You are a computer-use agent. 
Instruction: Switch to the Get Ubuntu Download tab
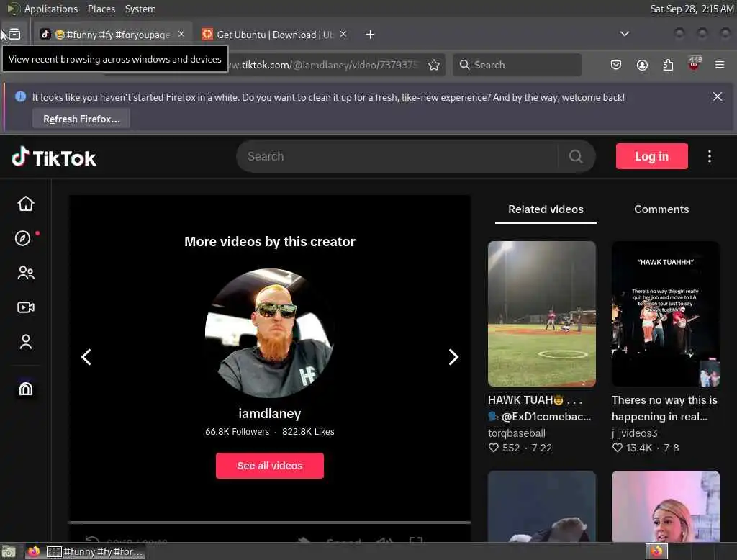[x=274, y=35]
